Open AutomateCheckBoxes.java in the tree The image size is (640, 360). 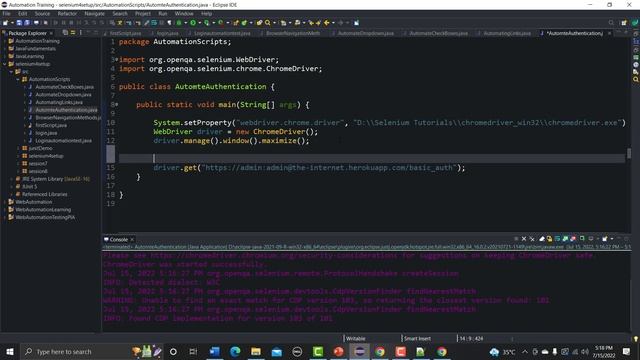point(64,87)
